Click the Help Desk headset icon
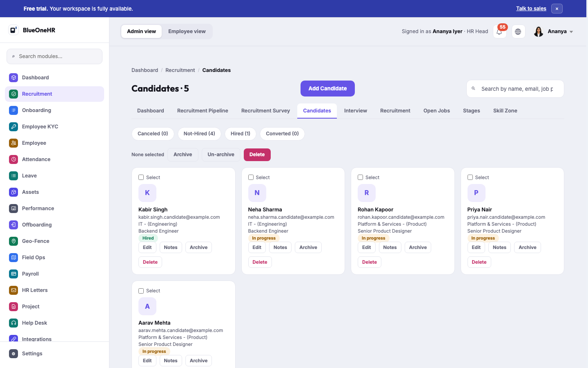The image size is (588, 368). [x=13, y=323]
